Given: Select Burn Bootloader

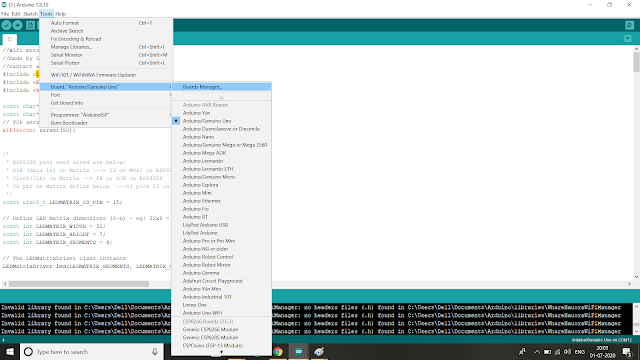Looking at the screenshot, I should tap(106, 123).
